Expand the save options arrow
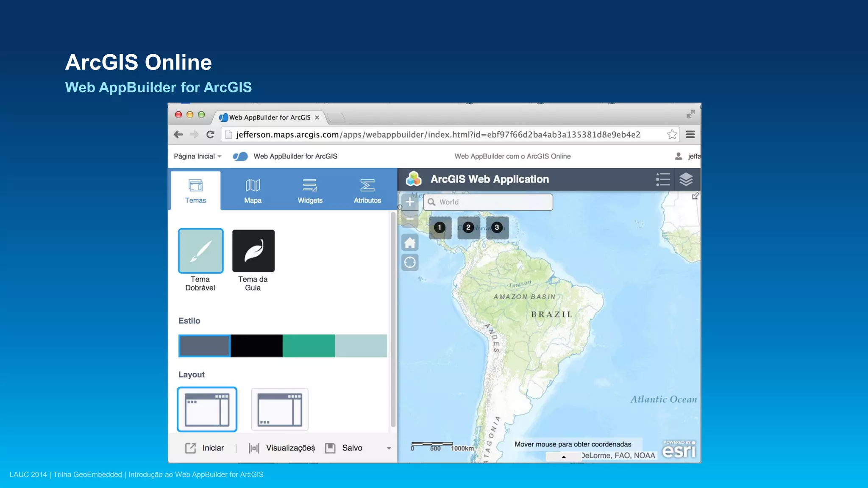The image size is (868, 488). click(x=389, y=448)
